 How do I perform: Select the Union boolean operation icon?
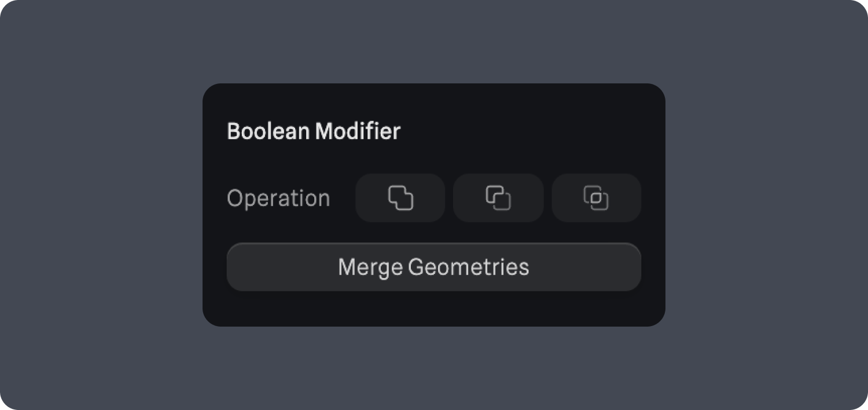click(x=400, y=198)
